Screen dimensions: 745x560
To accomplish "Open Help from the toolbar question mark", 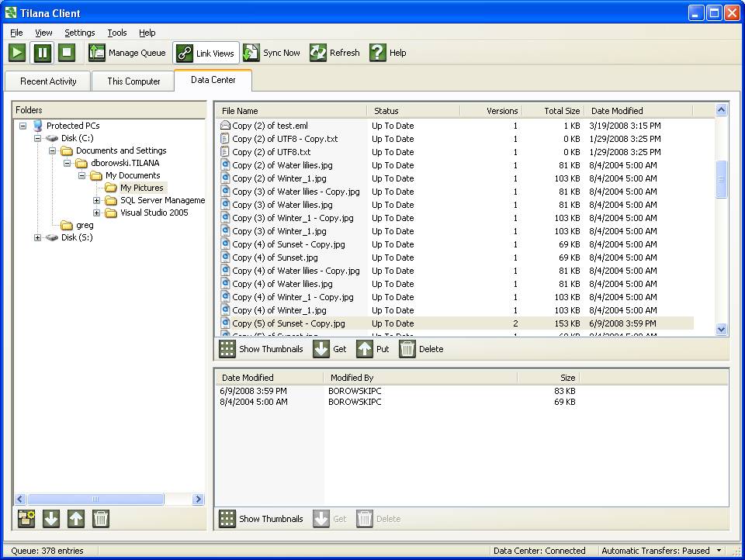I will (378, 53).
